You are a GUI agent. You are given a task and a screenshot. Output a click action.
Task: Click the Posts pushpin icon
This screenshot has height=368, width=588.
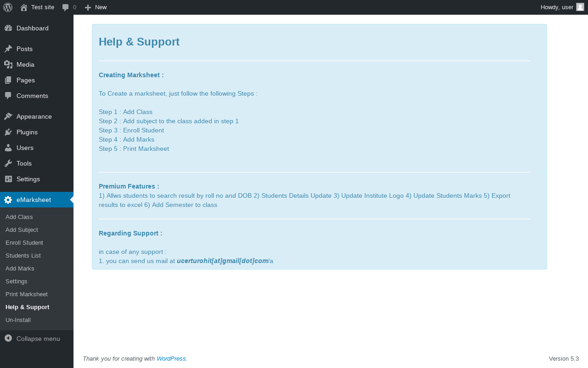click(x=8, y=49)
